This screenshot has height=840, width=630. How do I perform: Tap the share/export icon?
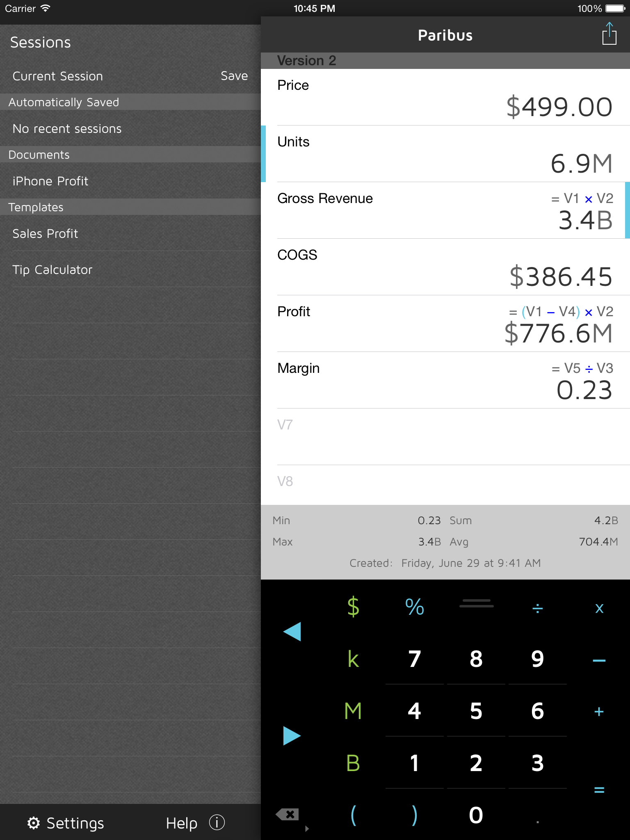[x=609, y=34]
